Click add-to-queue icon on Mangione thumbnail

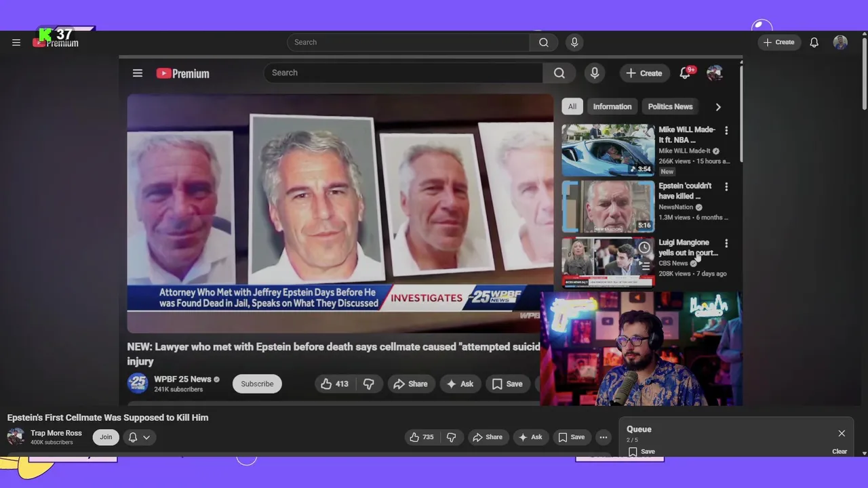[x=644, y=266]
